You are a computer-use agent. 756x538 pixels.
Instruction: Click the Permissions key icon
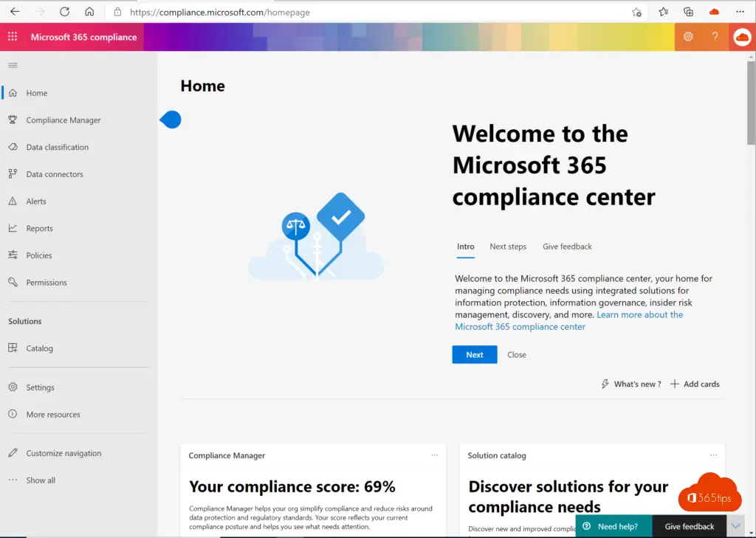[13, 282]
